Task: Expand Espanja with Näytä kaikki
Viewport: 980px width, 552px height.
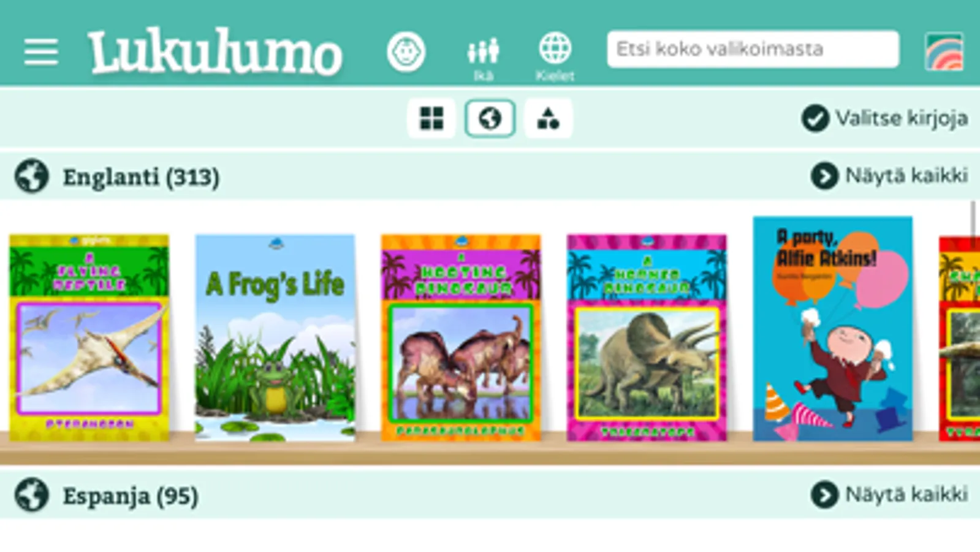Action: pos(889,494)
